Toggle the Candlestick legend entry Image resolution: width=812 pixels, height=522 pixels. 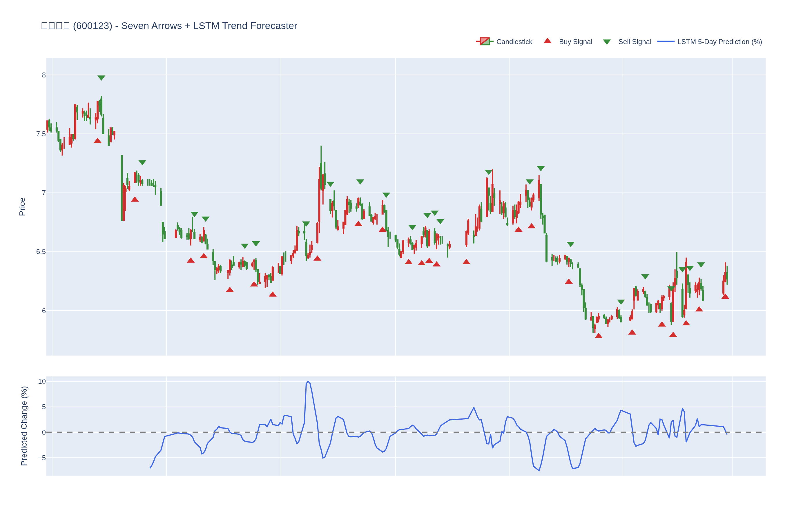point(514,42)
